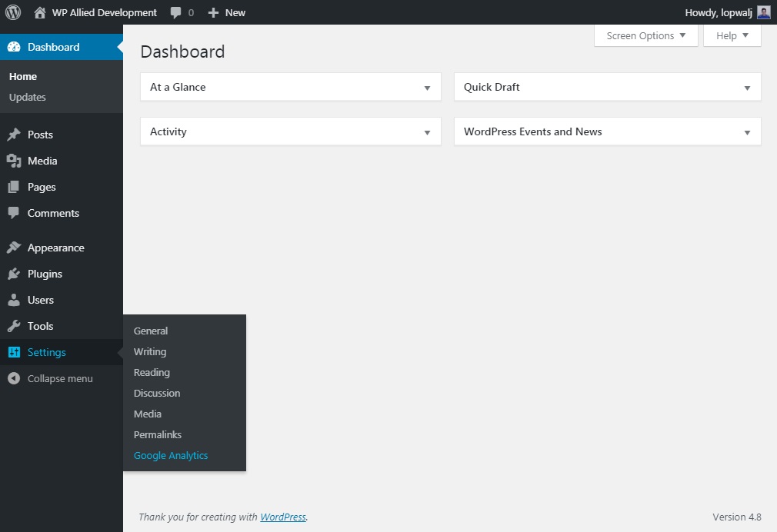Open General settings from the submenu
Image resolution: width=777 pixels, height=532 pixels.
coord(151,331)
